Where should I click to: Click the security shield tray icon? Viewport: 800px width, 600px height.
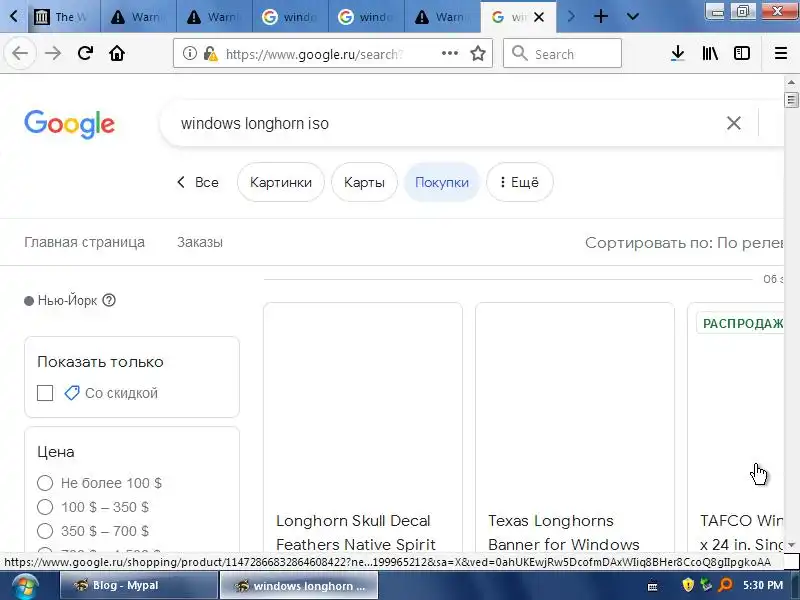[688, 585]
